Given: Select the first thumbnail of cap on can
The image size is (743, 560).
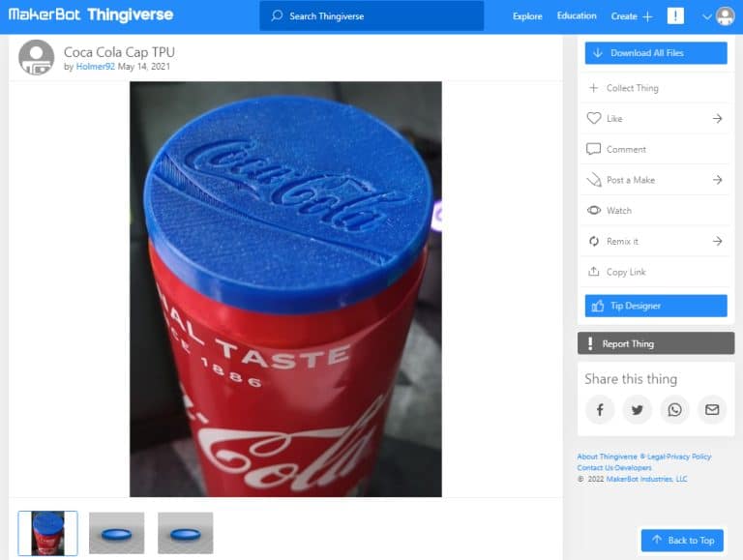Looking at the screenshot, I should click(x=47, y=533).
